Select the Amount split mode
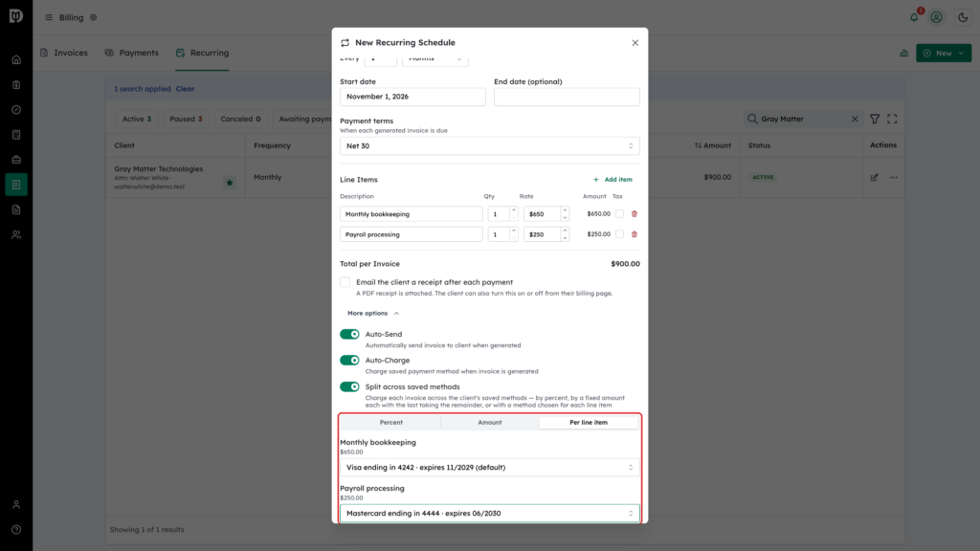The height and width of the screenshot is (551, 980). coord(489,422)
